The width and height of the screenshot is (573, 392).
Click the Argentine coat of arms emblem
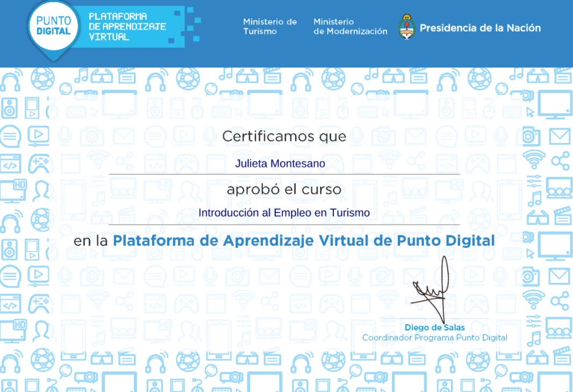406,27
